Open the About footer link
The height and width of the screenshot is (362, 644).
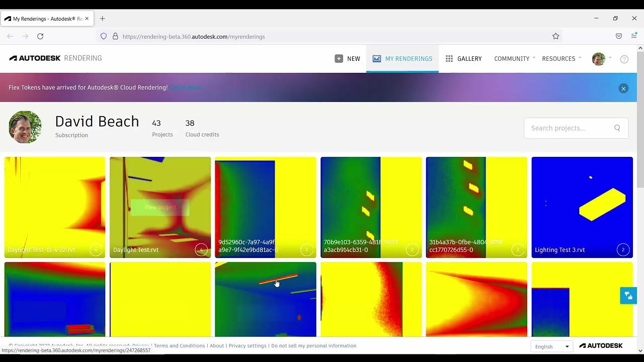(217, 346)
